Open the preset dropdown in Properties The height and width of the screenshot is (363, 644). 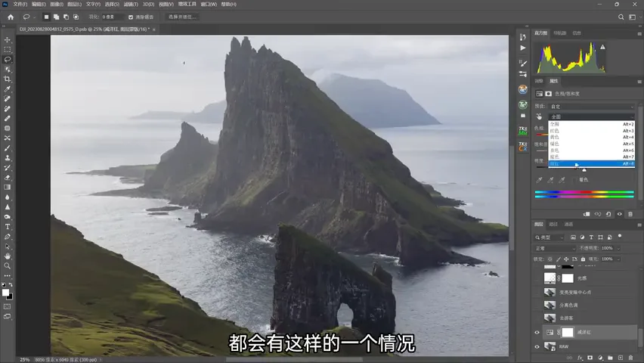(x=592, y=107)
